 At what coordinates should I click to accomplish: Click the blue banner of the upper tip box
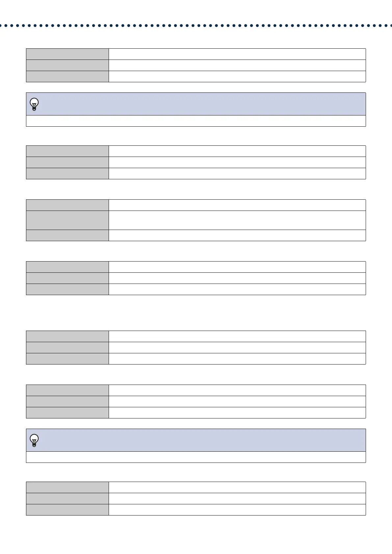(x=196, y=104)
